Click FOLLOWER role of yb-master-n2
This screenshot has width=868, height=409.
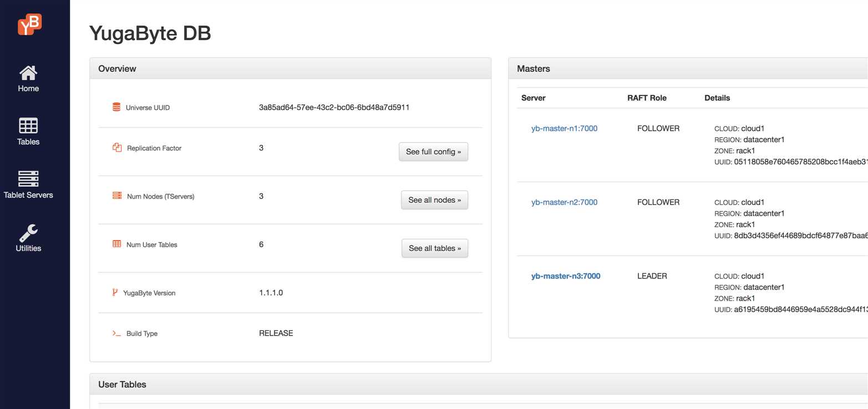(658, 202)
